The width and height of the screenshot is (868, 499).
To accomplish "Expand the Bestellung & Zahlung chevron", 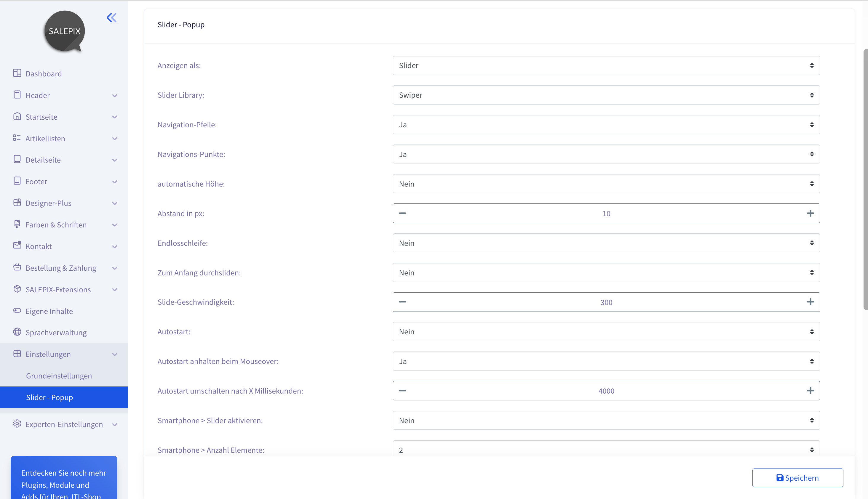I will (115, 268).
